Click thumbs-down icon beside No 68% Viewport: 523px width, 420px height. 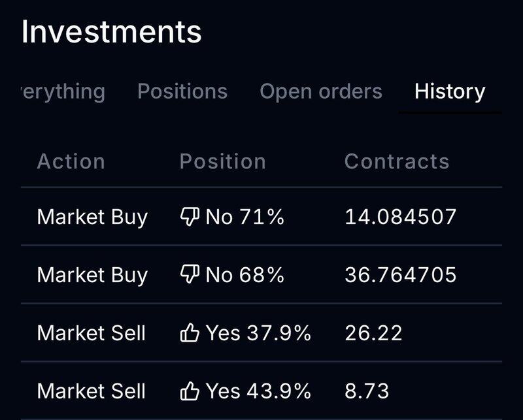(x=190, y=275)
